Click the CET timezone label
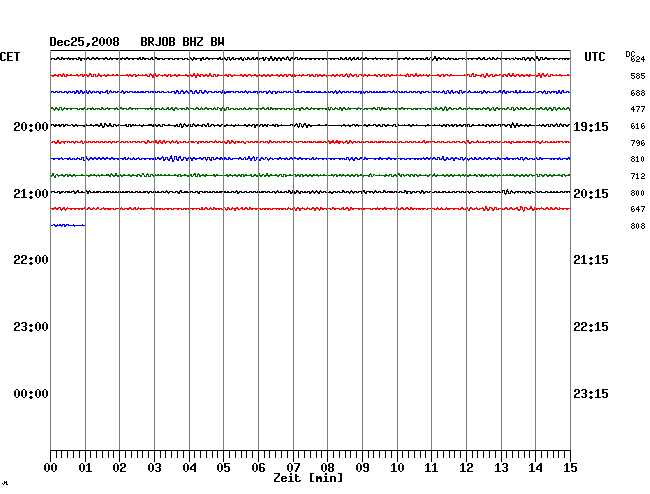This screenshot has height=494, width=650. (x=10, y=57)
